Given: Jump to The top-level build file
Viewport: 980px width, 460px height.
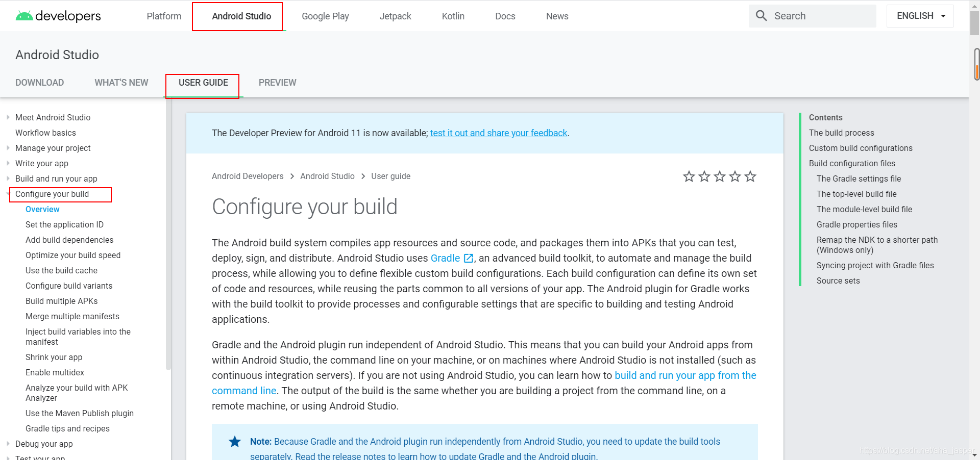Looking at the screenshot, I should 856,194.
